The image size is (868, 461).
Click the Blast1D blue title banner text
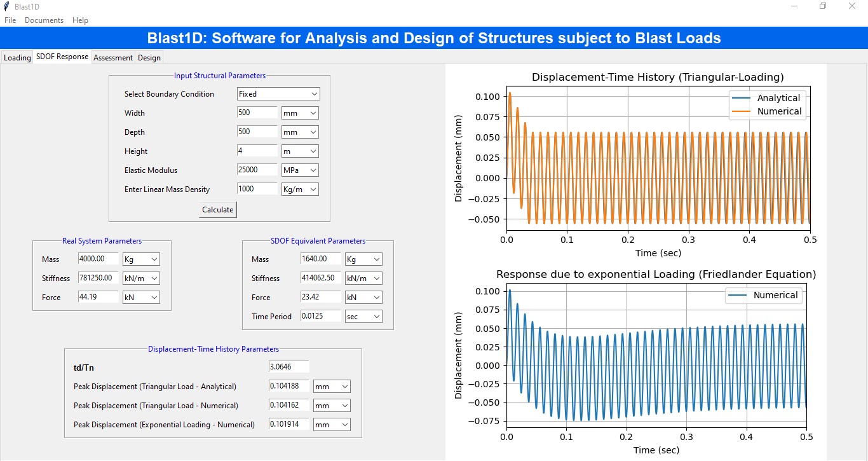click(x=434, y=38)
